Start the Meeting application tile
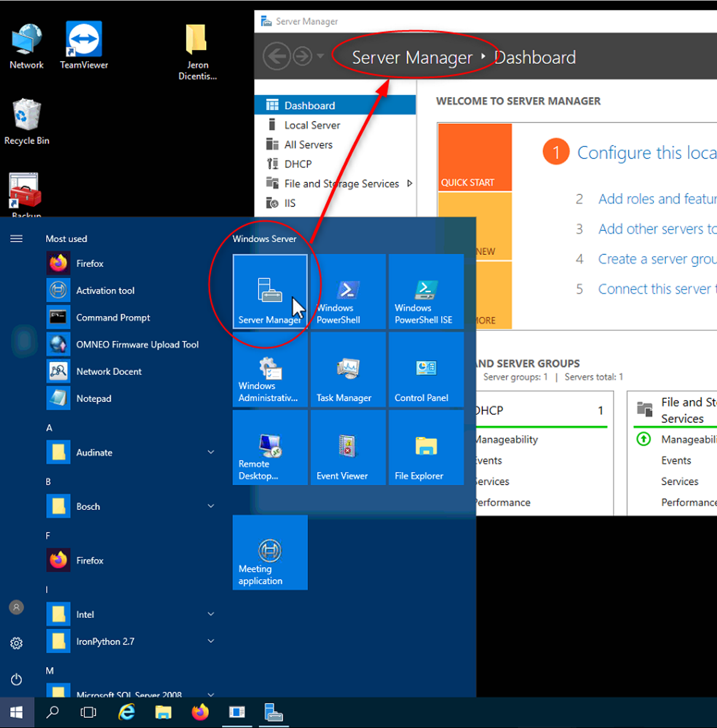This screenshot has width=717, height=728. [x=270, y=553]
